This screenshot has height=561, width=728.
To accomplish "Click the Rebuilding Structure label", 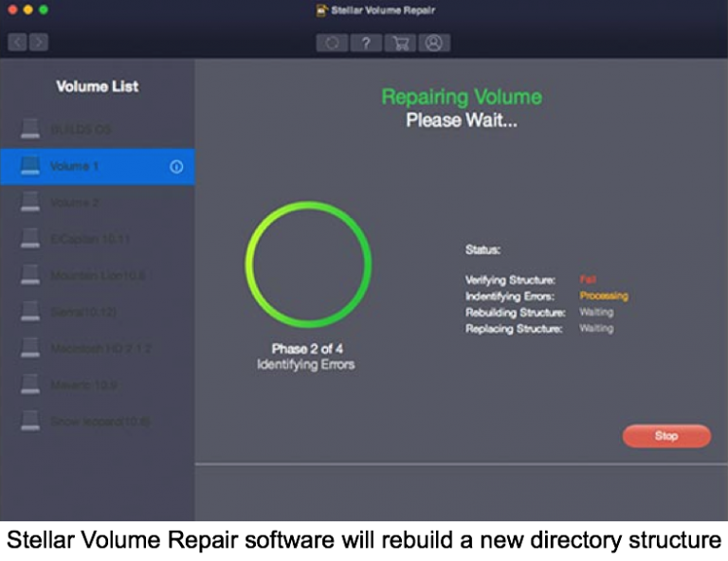I will point(516,313).
